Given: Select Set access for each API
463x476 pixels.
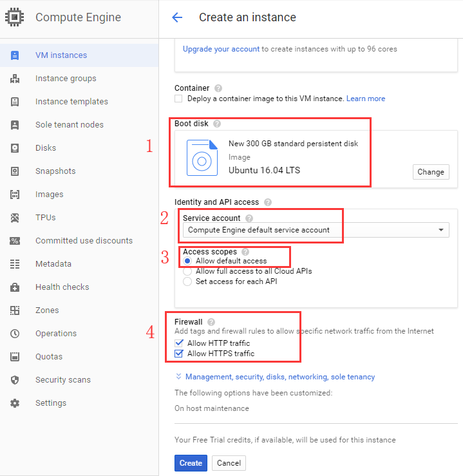Looking at the screenshot, I should tap(187, 281).
